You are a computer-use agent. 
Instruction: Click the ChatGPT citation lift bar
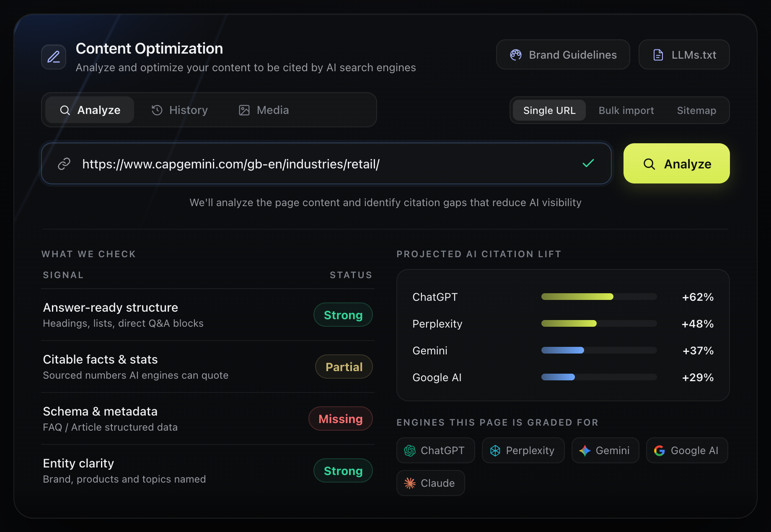(x=599, y=297)
